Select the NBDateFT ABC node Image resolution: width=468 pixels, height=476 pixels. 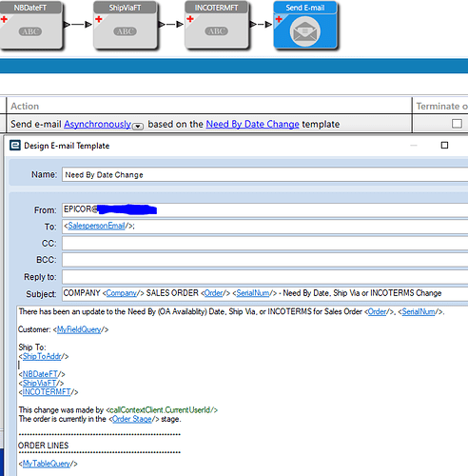[x=30, y=26]
